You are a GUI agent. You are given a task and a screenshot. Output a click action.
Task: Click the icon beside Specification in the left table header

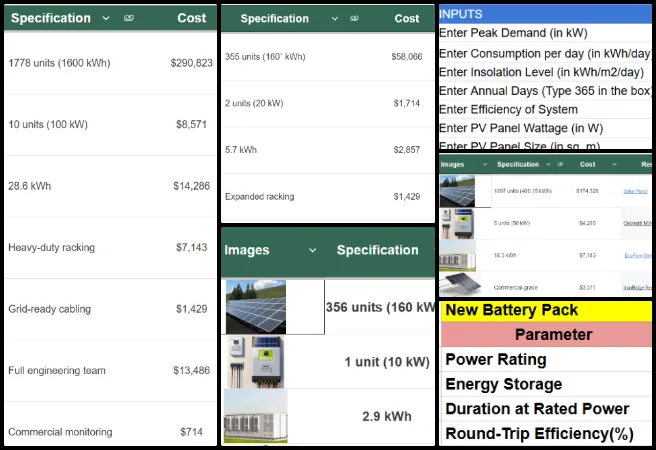(128, 18)
